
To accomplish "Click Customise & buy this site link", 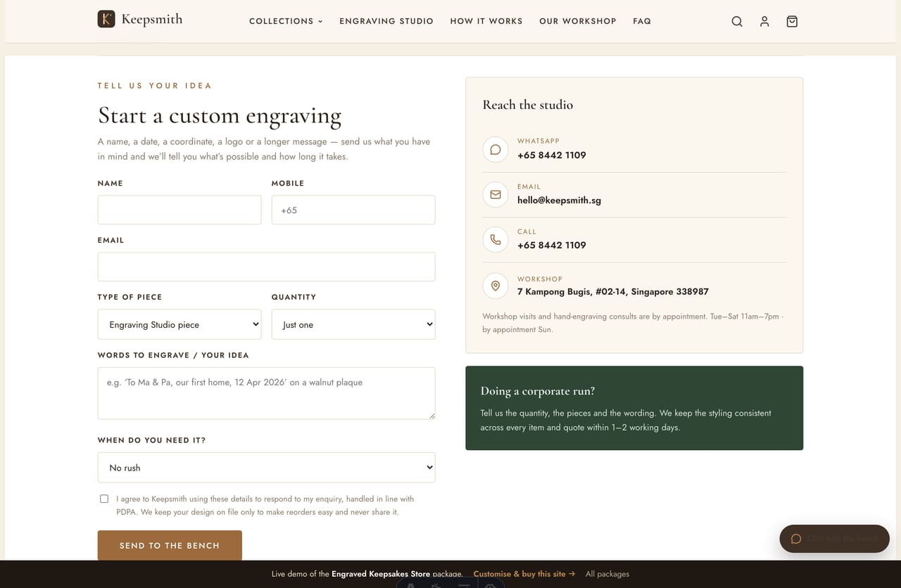I will point(524,574).
